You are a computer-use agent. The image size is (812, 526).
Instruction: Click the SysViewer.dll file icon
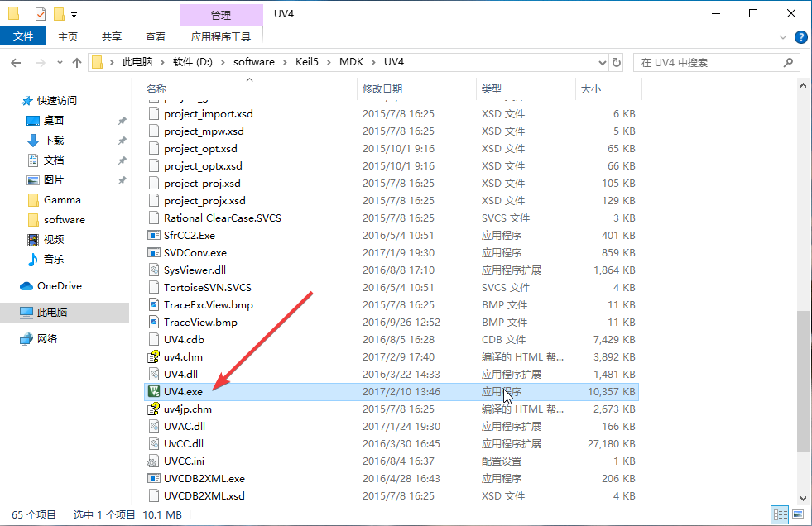(154, 270)
